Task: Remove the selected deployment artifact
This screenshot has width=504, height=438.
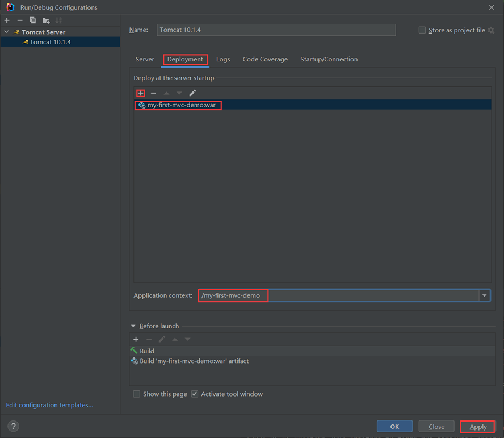Action: pos(153,93)
